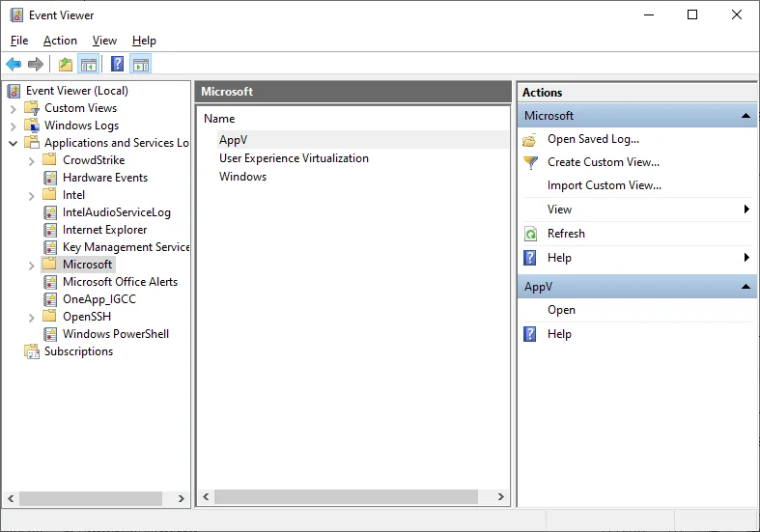Click the Subscriptions icon in tree
Screen dimensions: 760x532
click(32, 351)
